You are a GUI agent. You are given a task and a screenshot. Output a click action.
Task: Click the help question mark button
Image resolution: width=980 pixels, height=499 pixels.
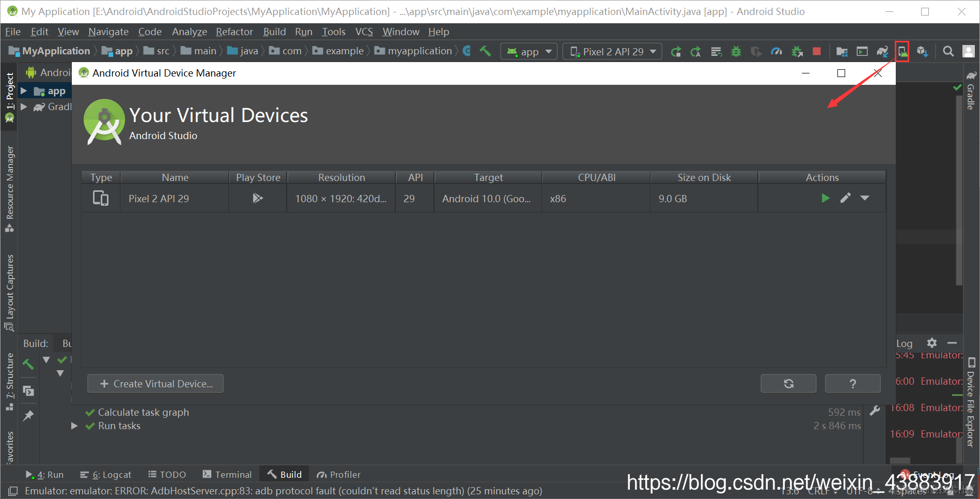pyautogui.click(x=853, y=384)
